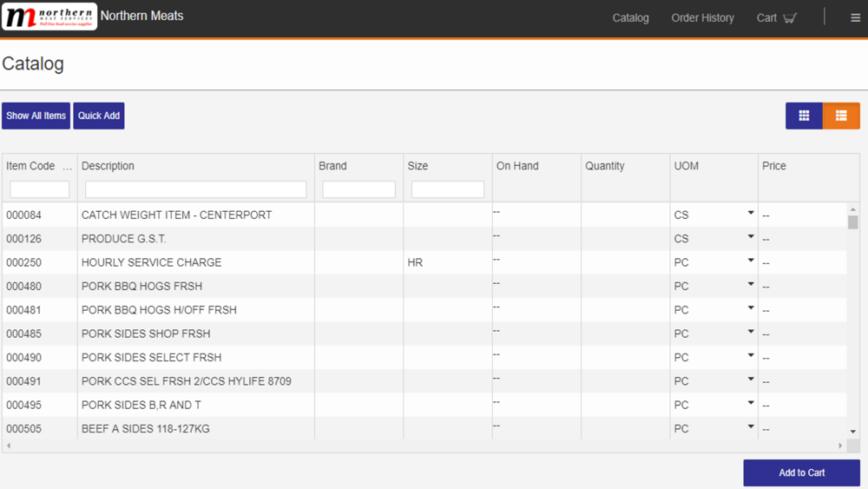Screen dimensions: 868x489
Task: Expand UOM dropdown for HOURLY SERVICE CHARGE
Action: click(751, 261)
